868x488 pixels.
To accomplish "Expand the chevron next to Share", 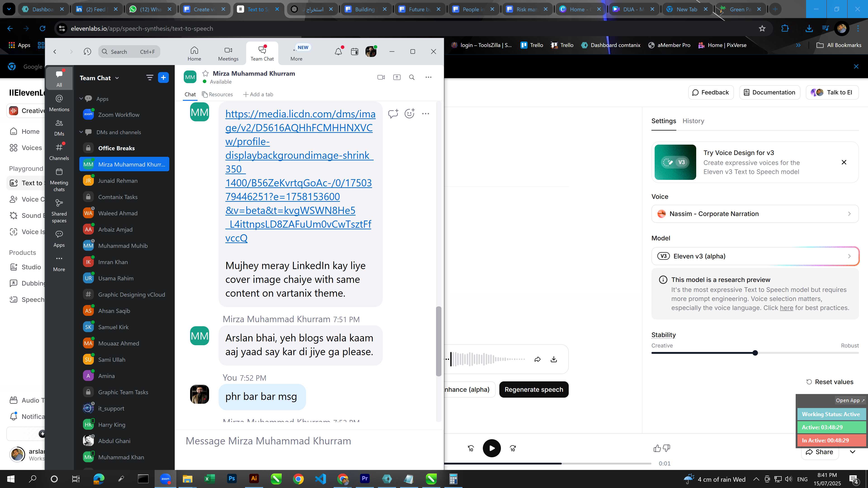I will (852, 452).
